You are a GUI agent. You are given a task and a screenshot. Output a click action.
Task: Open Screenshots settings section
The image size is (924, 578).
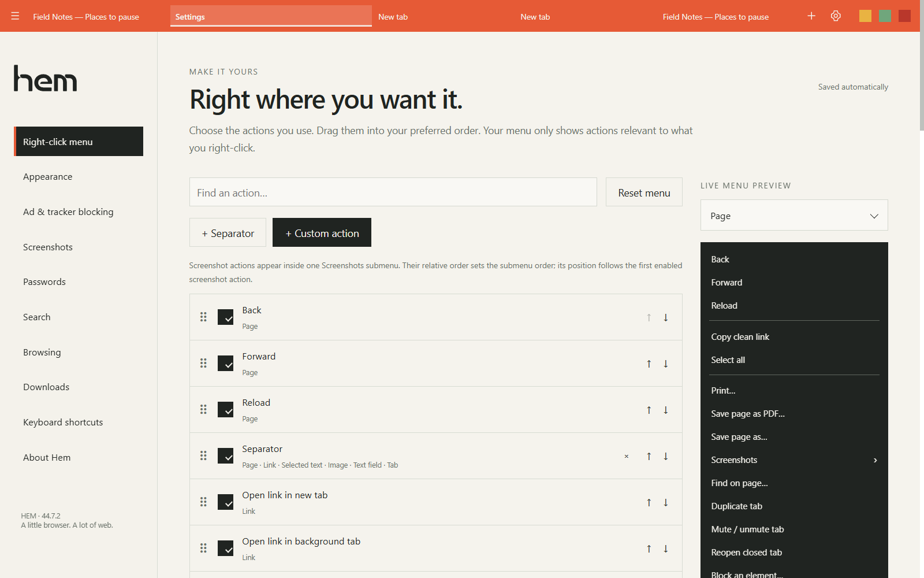[x=79, y=247]
